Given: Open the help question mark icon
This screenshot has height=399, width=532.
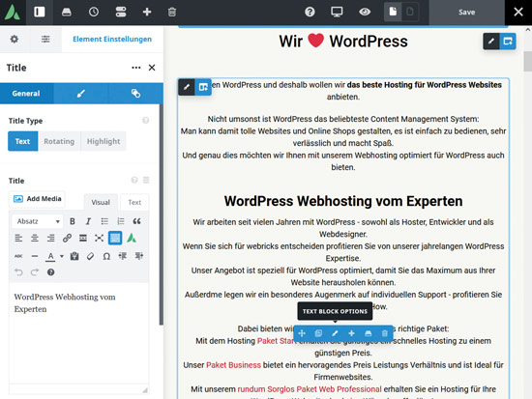Looking at the screenshot, I should click(x=310, y=13).
